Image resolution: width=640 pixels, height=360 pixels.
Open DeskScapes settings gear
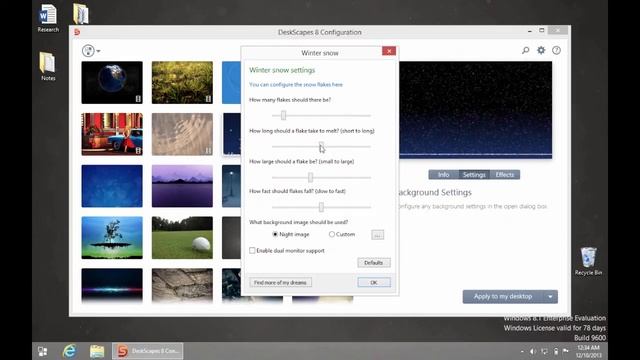[x=541, y=50]
